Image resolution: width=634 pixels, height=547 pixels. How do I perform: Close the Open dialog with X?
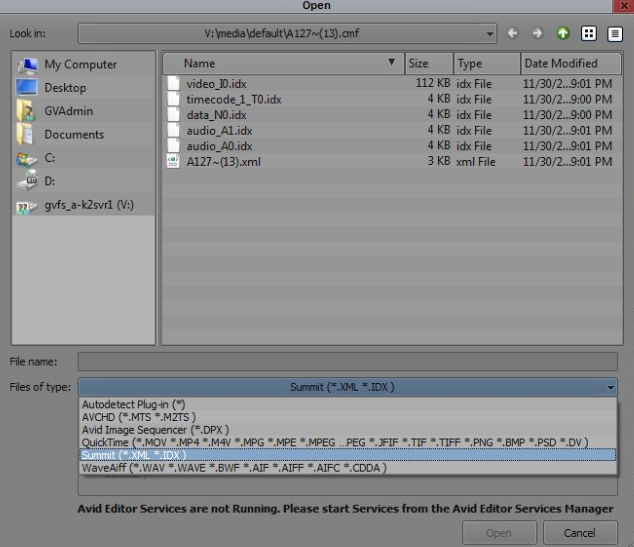coord(623,6)
